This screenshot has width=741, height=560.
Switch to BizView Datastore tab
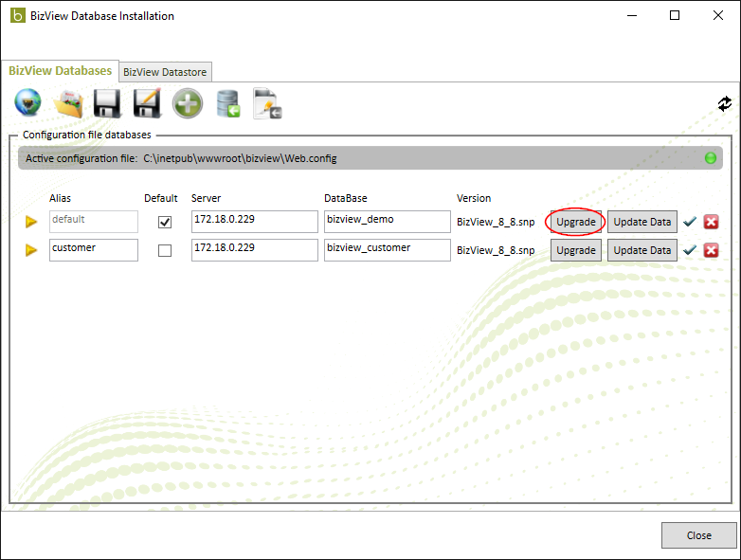click(x=165, y=72)
